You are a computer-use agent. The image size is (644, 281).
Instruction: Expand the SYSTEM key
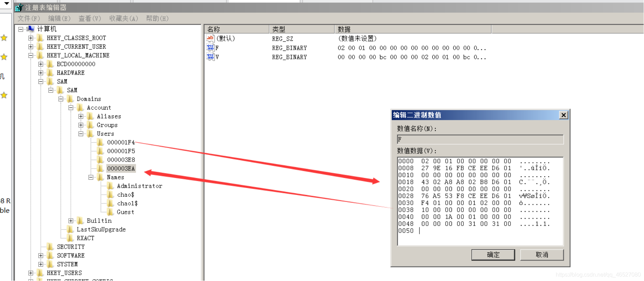(41, 264)
